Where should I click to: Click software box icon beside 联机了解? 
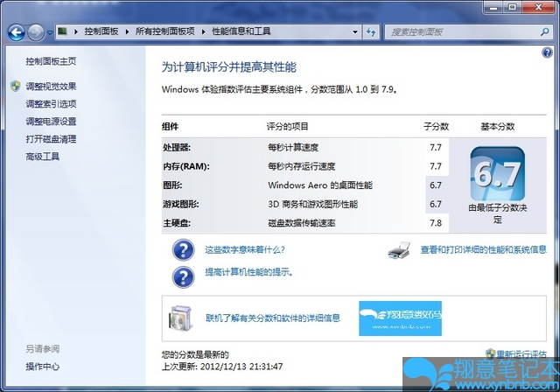click(x=181, y=318)
